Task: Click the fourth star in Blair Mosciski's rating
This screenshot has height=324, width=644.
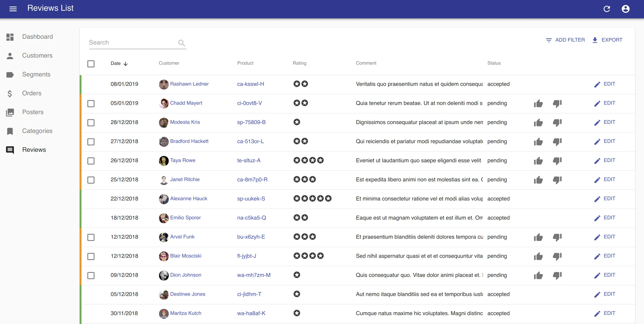Action: [320, 256]
